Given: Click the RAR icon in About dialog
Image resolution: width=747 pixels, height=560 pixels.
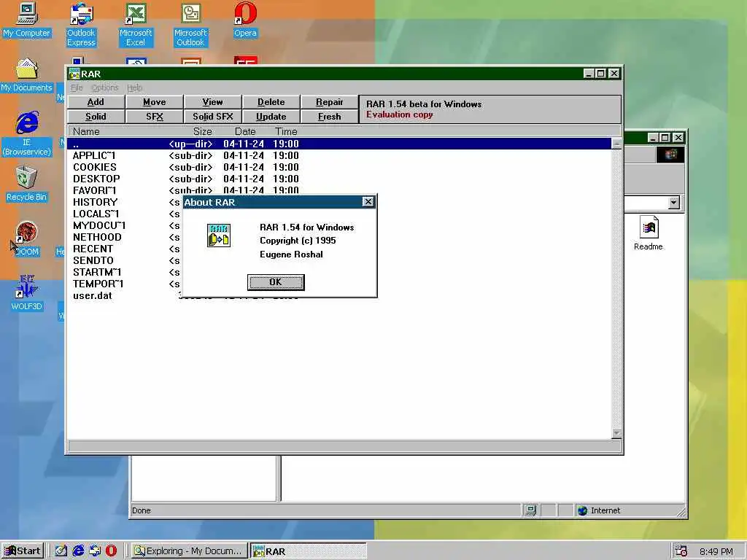Looking at the screenshot, I should 219,236.
